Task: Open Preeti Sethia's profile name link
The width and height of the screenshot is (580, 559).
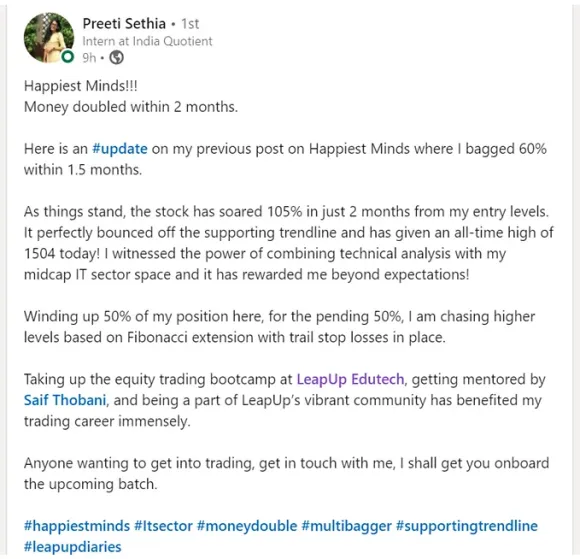Action: [124, 24]
